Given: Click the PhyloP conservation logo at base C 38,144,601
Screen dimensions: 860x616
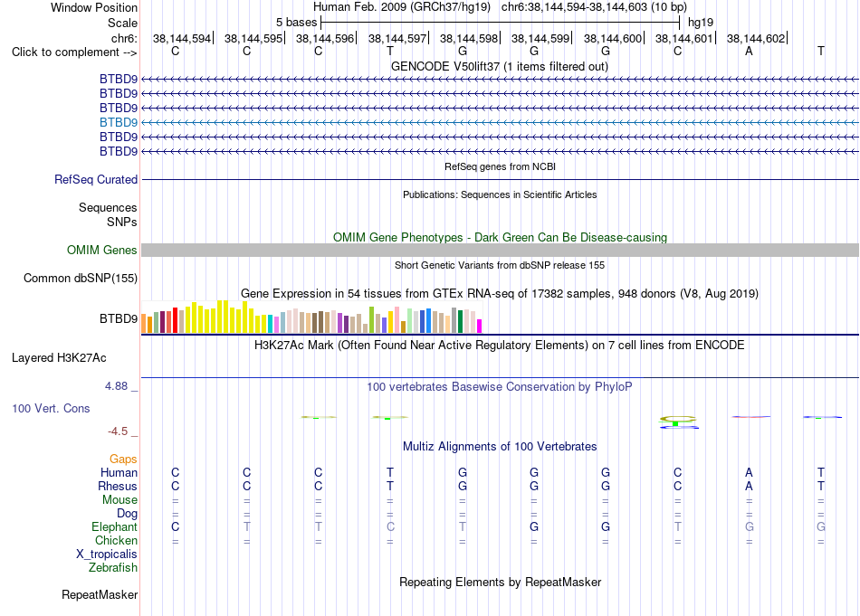Looking at the screenshot, I should (678, 422).
